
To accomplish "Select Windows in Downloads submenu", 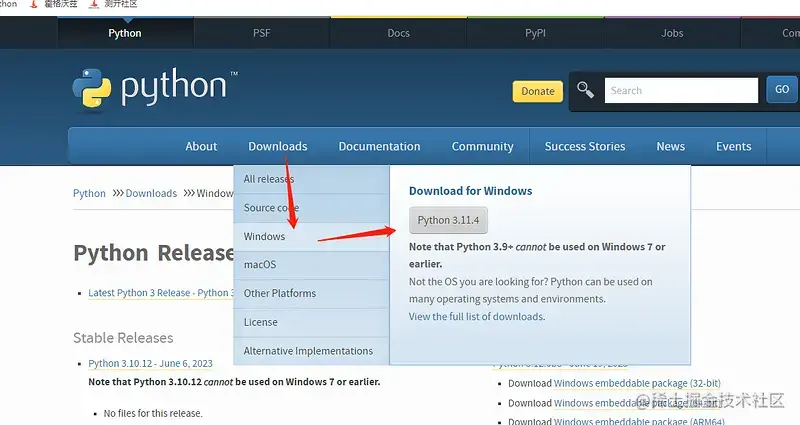I will point(311,236).
